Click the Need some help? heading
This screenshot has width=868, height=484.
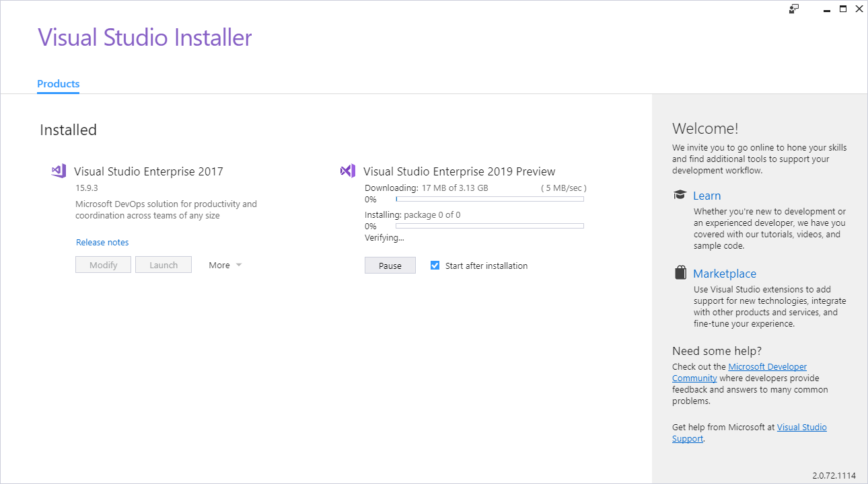(717, 351)
